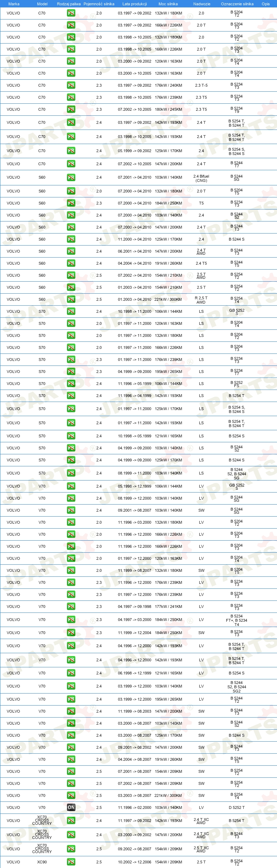
Task: Click the Moc silnika column header
Action: click(168, 4)
